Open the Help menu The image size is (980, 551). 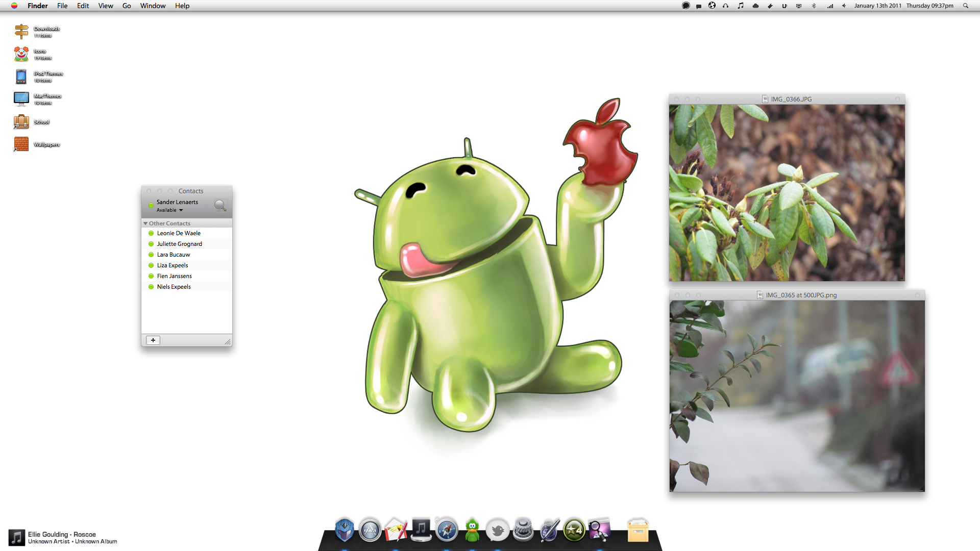click(182, 6)
